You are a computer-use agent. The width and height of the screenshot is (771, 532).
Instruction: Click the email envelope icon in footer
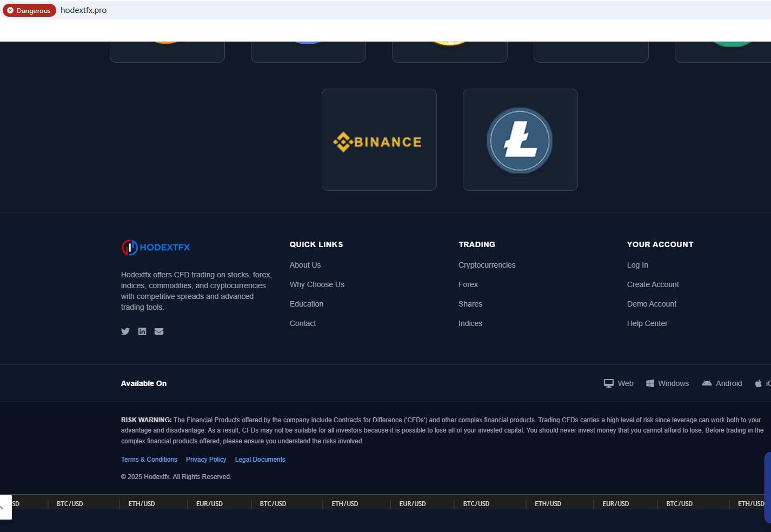[x=159, y=331]
